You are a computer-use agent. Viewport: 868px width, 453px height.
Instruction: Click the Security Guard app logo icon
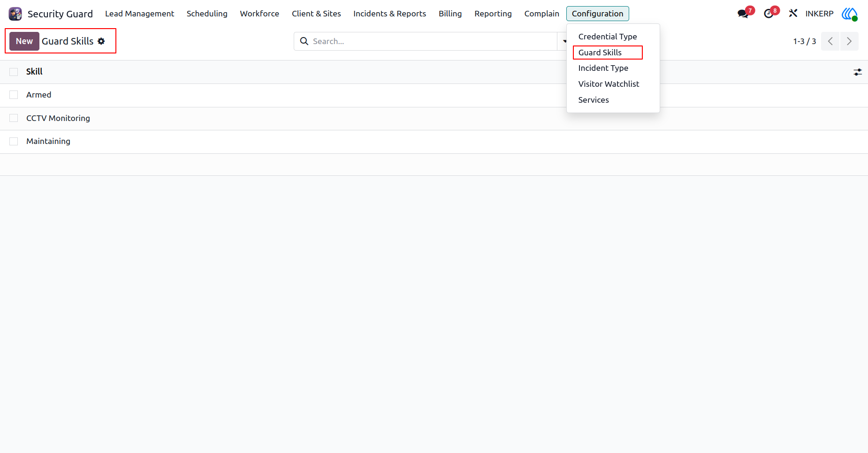tap(15, 14)
